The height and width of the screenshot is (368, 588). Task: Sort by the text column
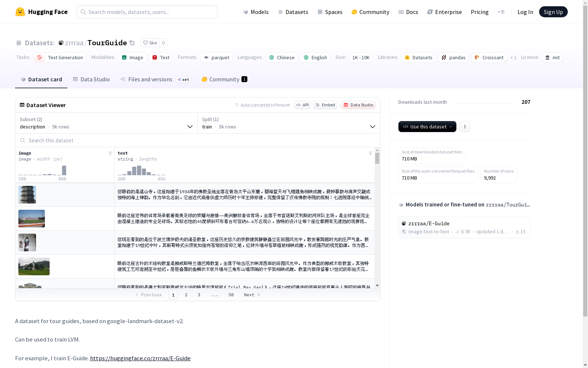click(x=370, y=153)
